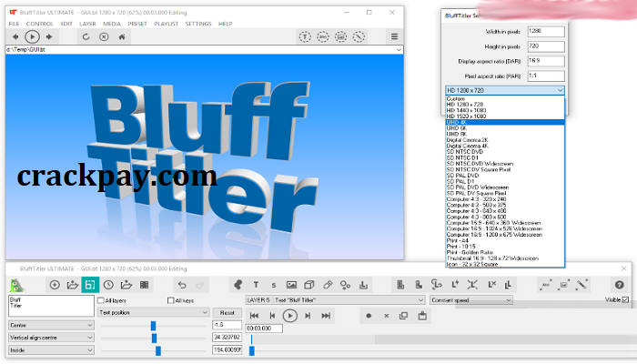Open the hamburger menu icon
This screenshot has width=637, height=364.
[x=394, y=36]
